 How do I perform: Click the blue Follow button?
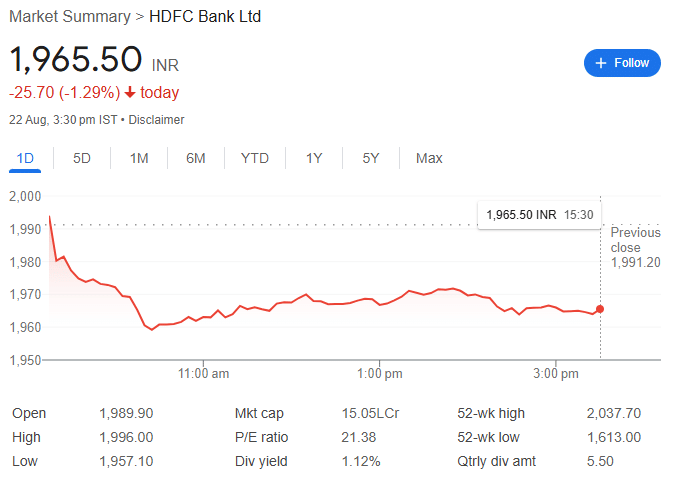pyautogui.click(x=622, y=63)
